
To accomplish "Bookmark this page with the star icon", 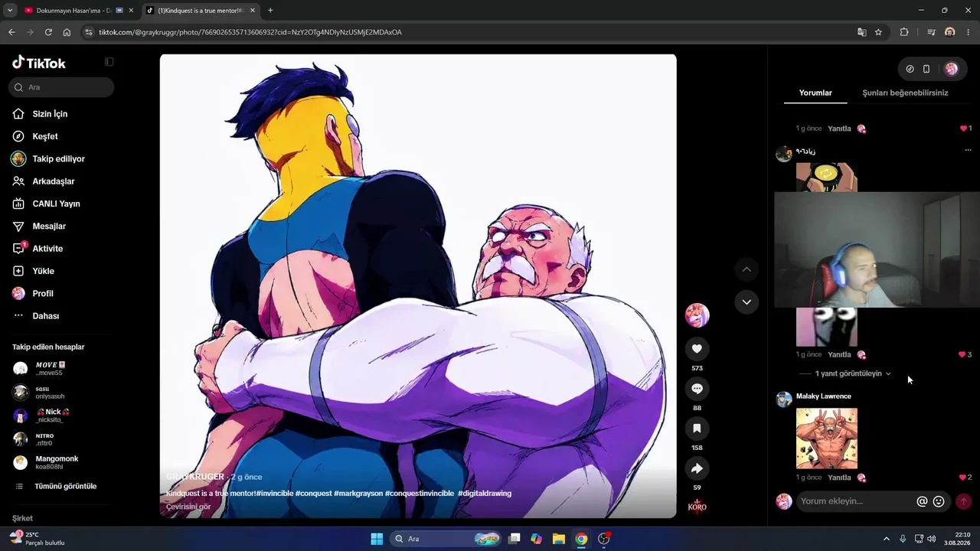I will tap(878, 32).
